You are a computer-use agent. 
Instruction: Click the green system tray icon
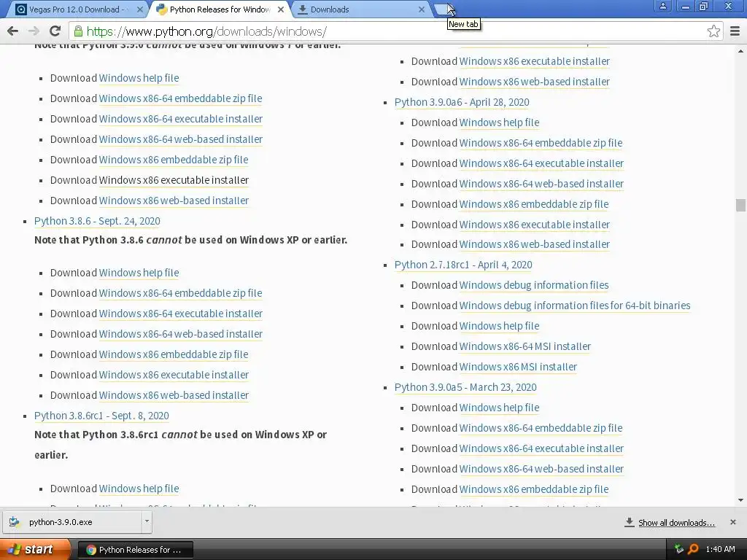pos(679,550)
